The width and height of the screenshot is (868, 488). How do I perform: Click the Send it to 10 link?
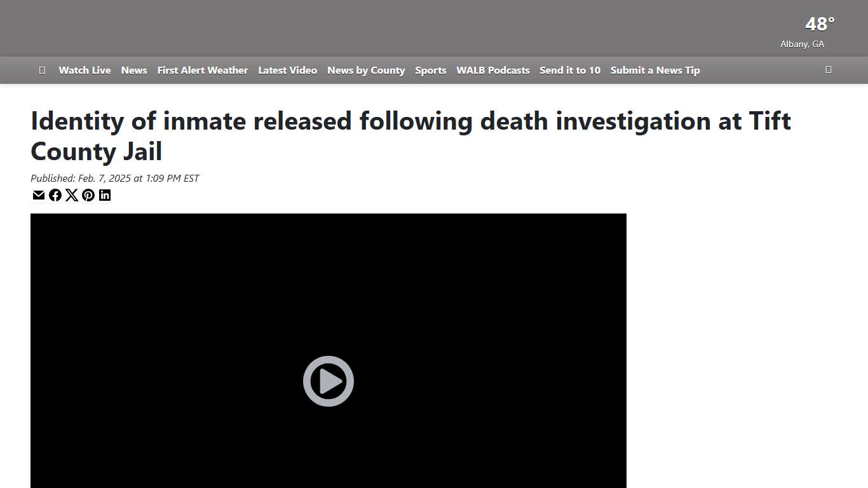pos(569,71)
